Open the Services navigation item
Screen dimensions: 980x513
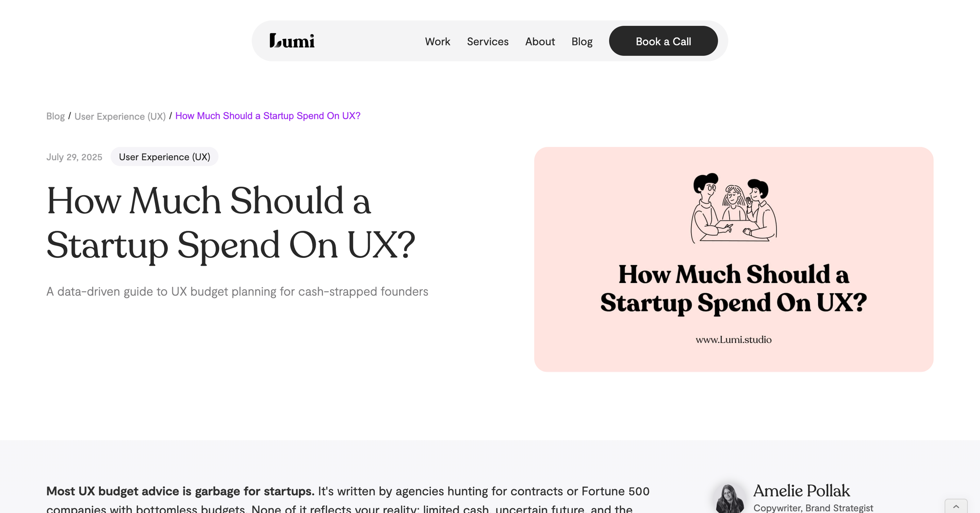(x=487, y=42)
